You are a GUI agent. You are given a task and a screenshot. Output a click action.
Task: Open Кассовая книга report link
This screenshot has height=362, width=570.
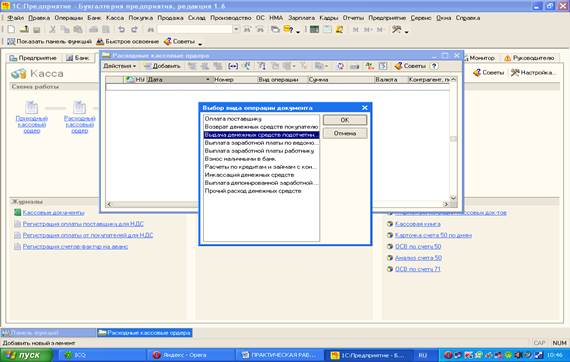(x=418, y=224)
